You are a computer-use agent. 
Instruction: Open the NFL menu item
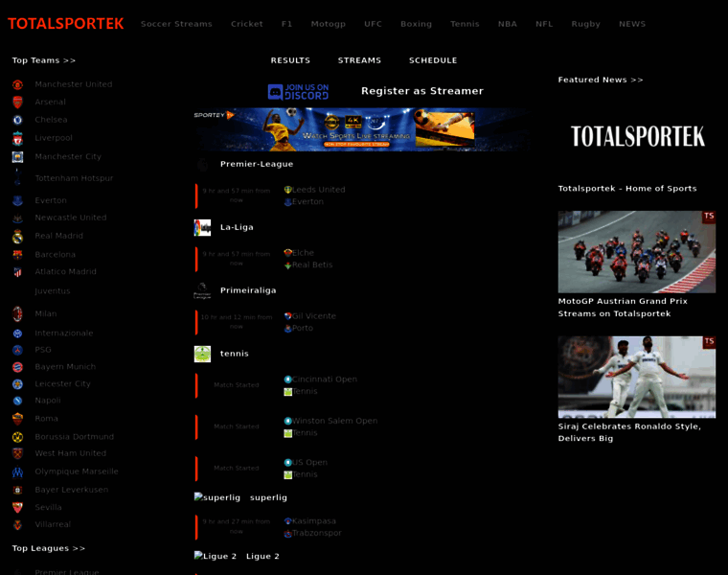[544, 24]
